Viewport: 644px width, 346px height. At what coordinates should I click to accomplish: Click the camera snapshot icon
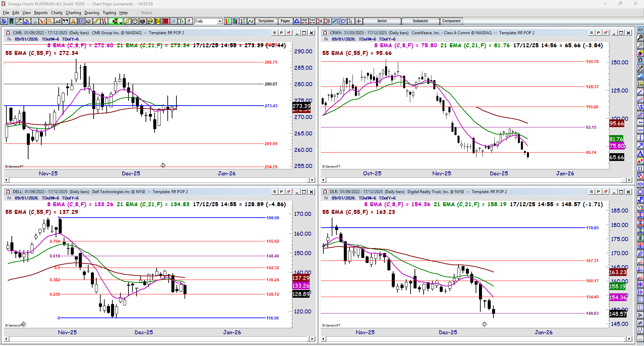(89, 21)
